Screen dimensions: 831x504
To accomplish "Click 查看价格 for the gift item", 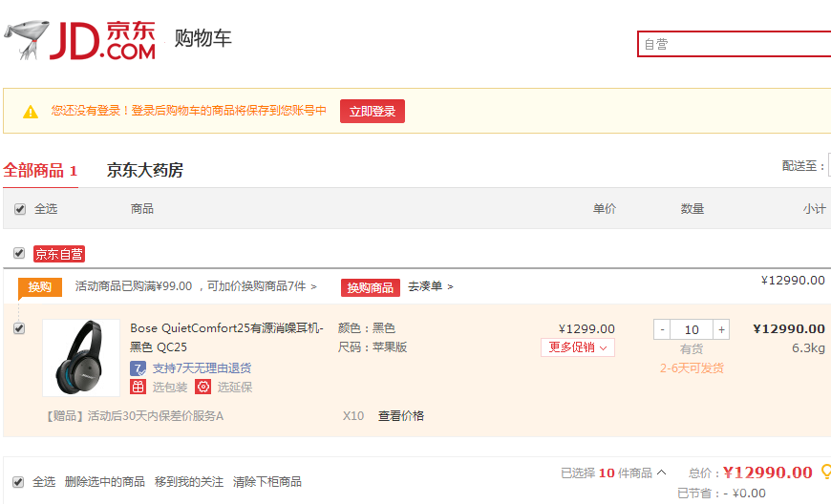I will point(401,416).
